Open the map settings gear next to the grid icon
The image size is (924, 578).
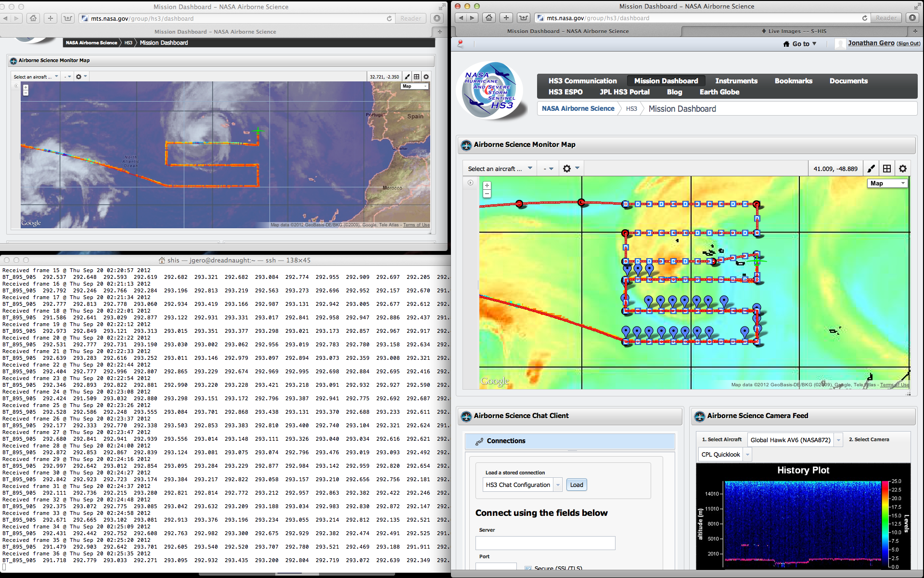903,169
